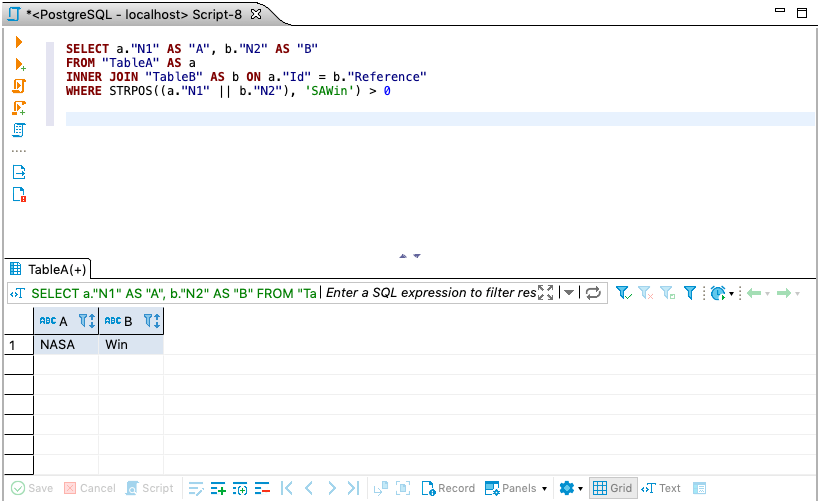Run the SQL script icon

(x=19, y=86)
